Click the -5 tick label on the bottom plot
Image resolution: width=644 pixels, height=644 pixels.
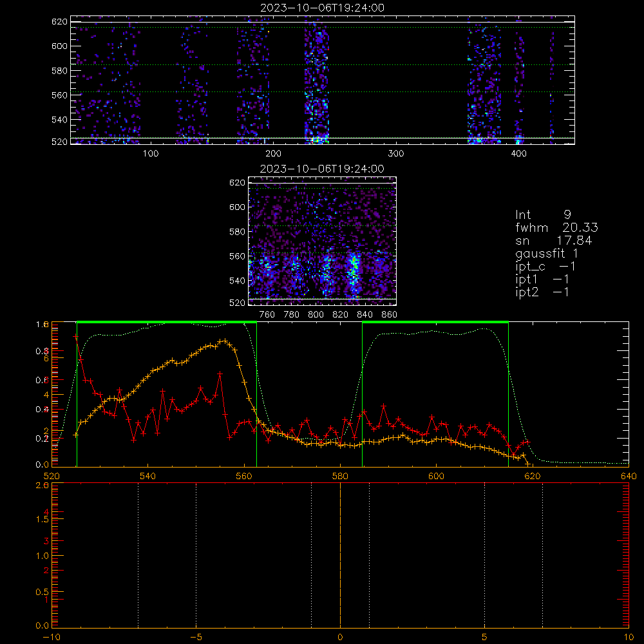click(196, 638)
